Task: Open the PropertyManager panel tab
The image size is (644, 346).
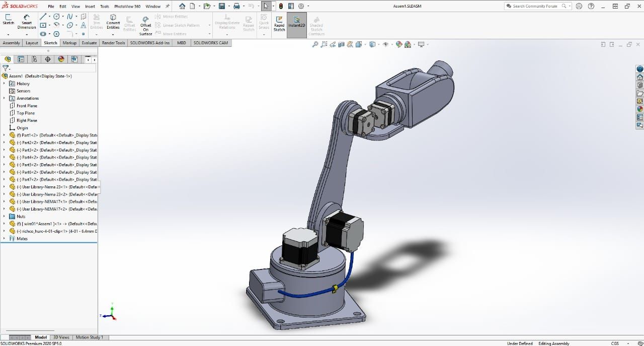Action: point(21,59)
